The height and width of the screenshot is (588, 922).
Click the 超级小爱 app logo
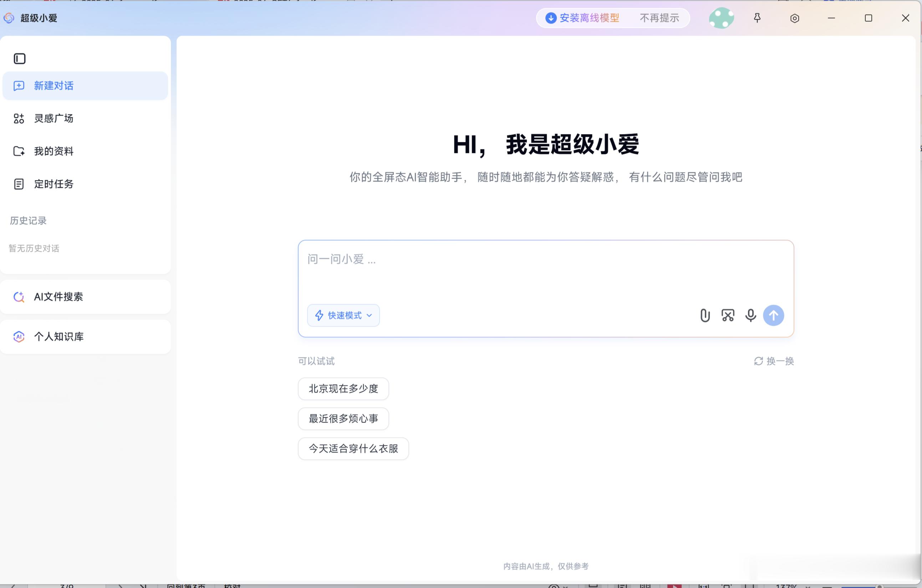click(x=9, y=18)
